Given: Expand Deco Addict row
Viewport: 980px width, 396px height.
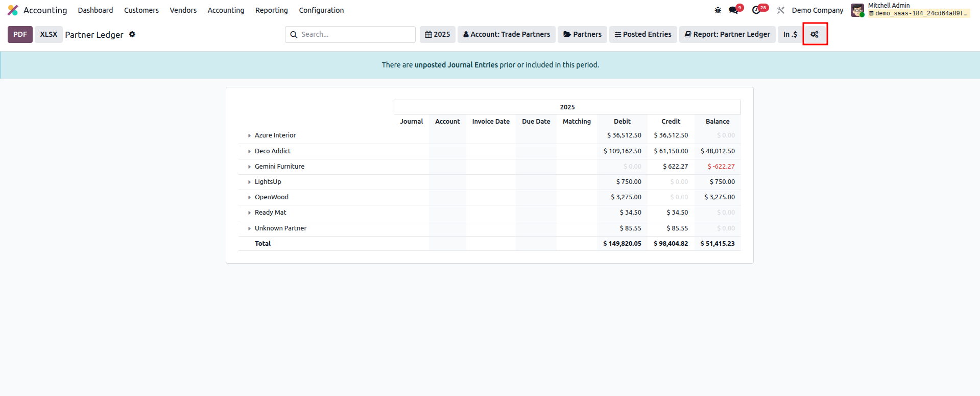Looking at the screenshot, I should (249, 151).
